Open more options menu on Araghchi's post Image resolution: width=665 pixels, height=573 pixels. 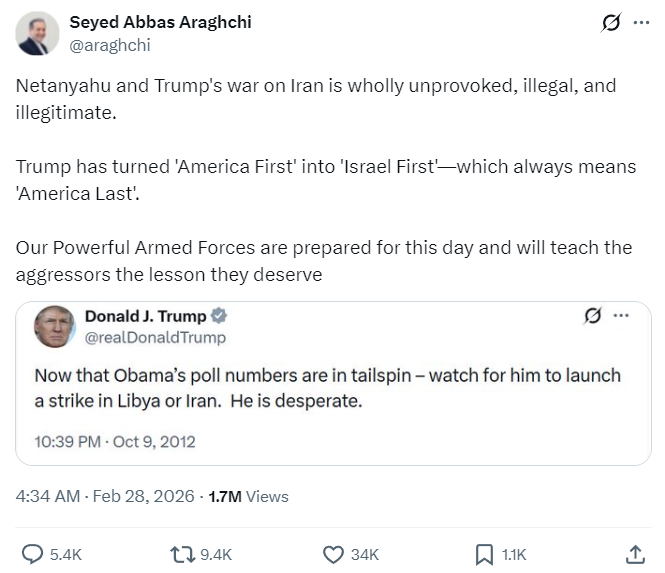click(641, 23)
